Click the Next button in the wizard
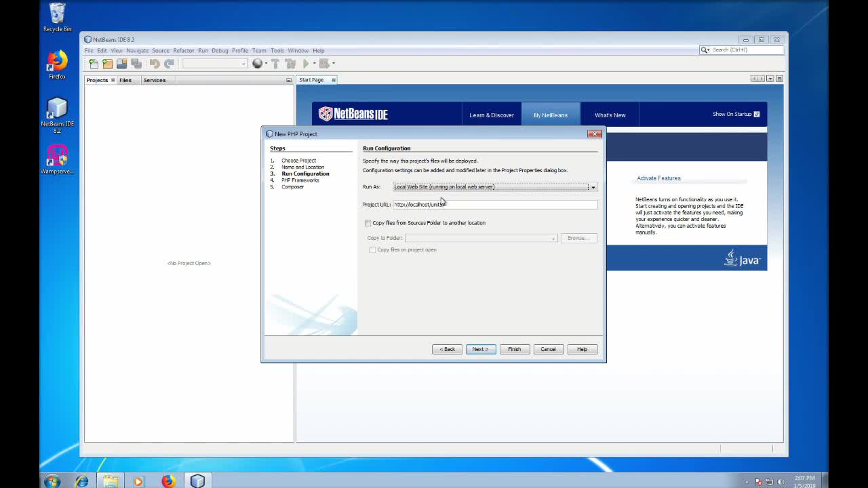The width and height of the screenshot is (868, 488). 480,349
